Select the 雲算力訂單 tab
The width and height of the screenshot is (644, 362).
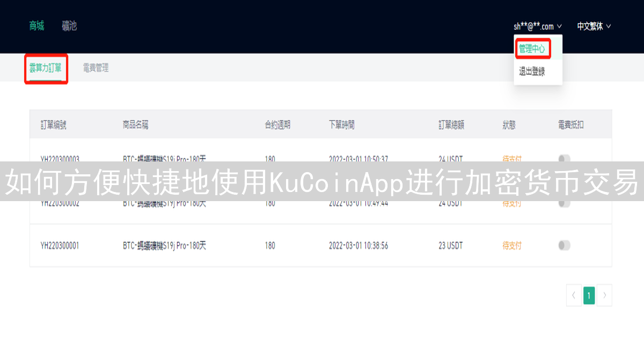click(45, 68)
